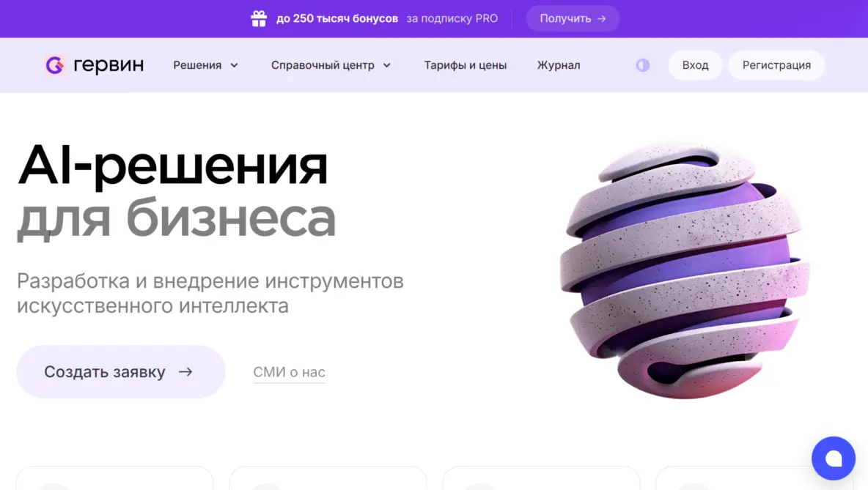
Task: Open the chat bubble widget
Action: 833,459
